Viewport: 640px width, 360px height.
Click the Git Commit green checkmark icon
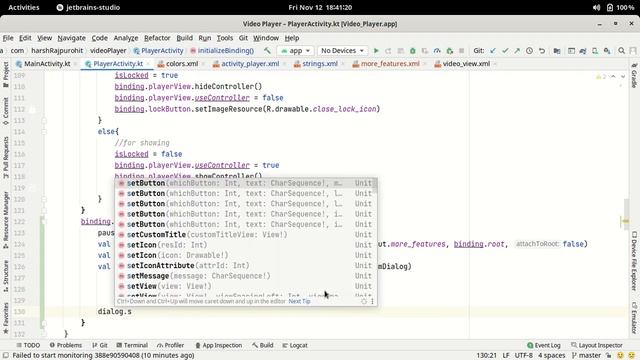point(505,51)
